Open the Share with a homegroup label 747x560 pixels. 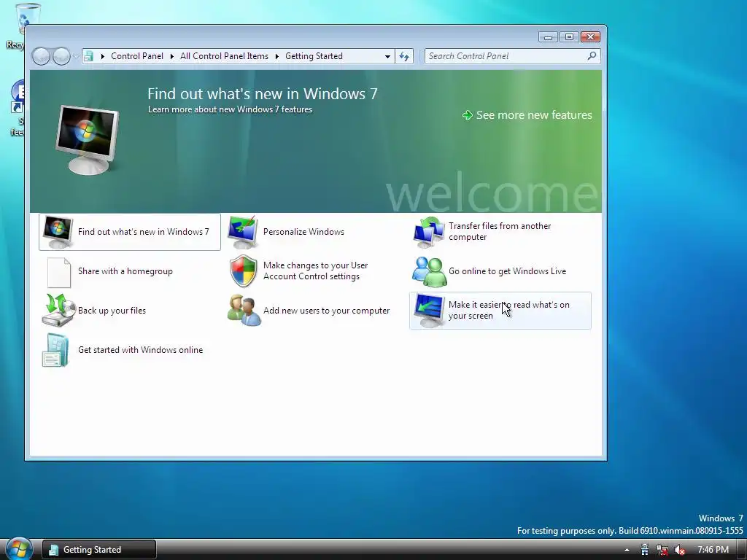[x=125, y=271]
